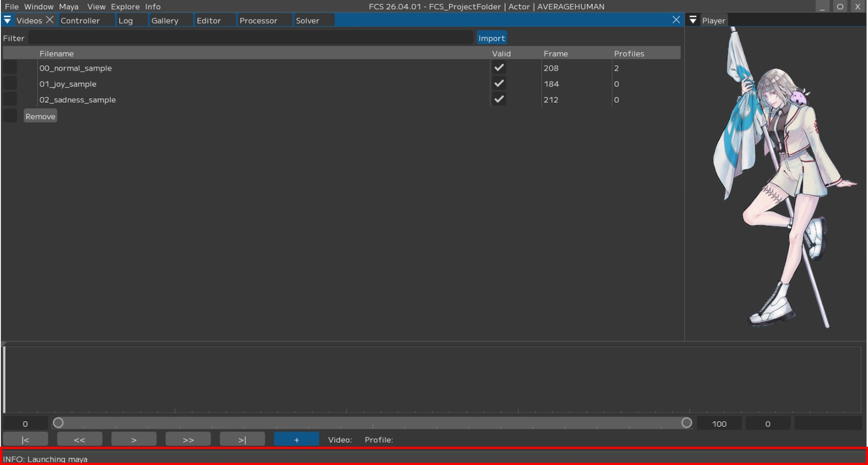The image size is (868, 465).
Task: Expand the timeline panel corner triangle
Action: pos(4,344)
